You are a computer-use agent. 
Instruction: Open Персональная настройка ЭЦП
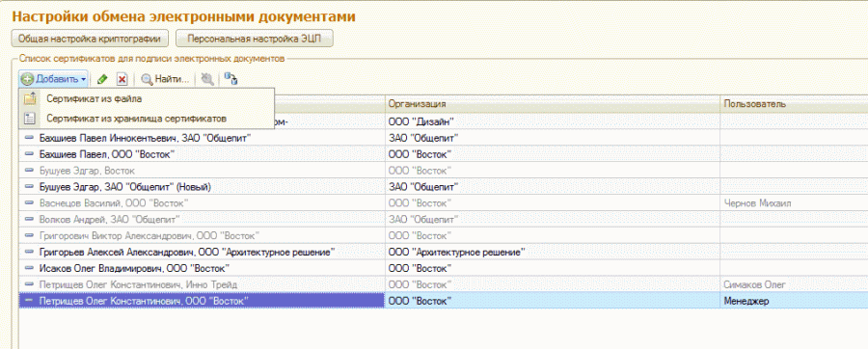[254, 39]
